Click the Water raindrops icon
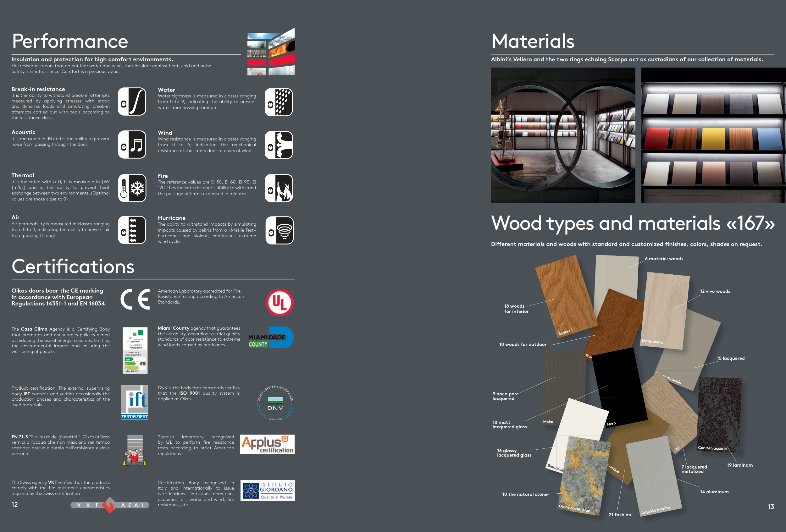This screenshot has width=786, height=532. (x=279, y=102)
